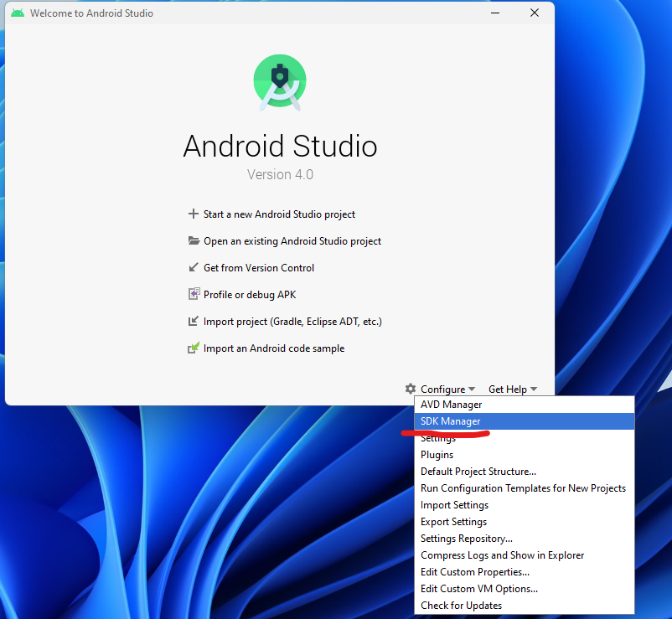This screenshot has height=619, width=672.
Task: Click the Import project arrow icon
Action: pos(194,322)
